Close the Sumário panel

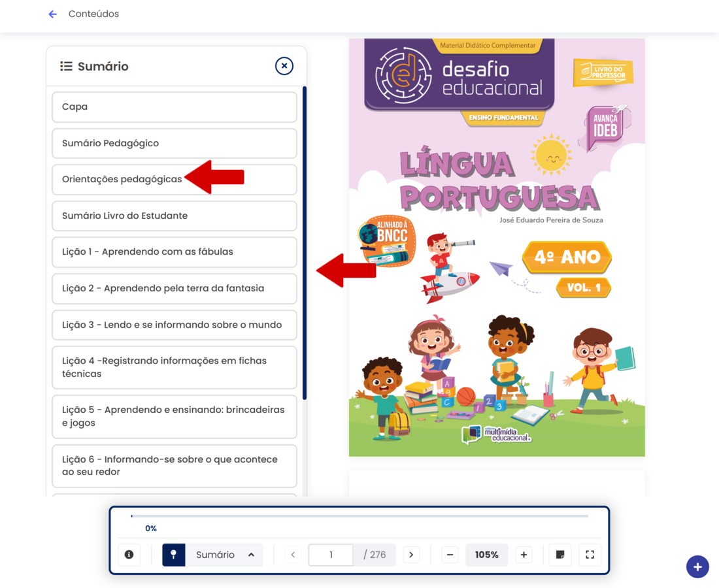284,66
